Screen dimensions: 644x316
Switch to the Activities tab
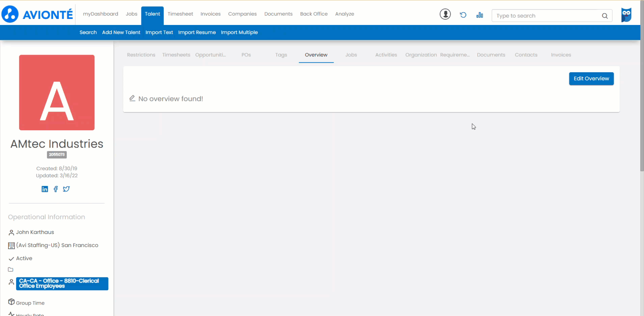pos(386,55)
